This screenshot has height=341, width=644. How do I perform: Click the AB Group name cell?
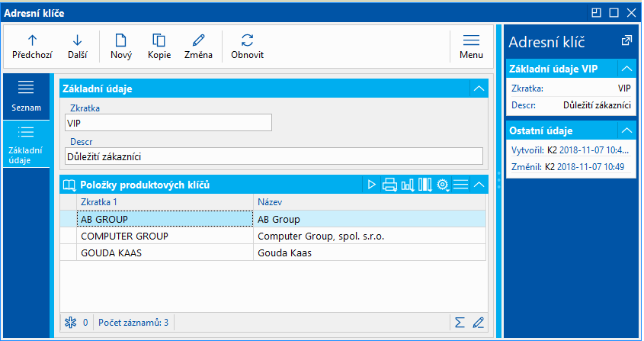coord(369,219)
